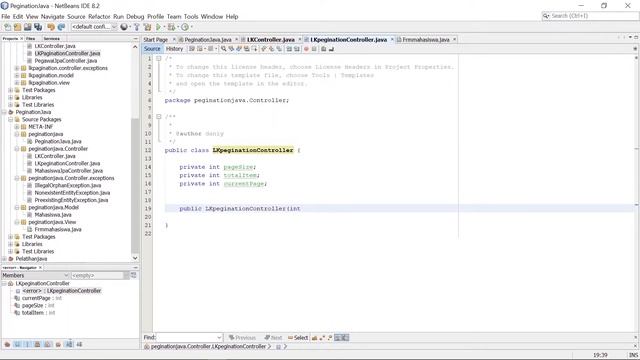Viewport: 640px width, 360px height.
Task: Open the Tools menu
Action: [x=191, y=17]
